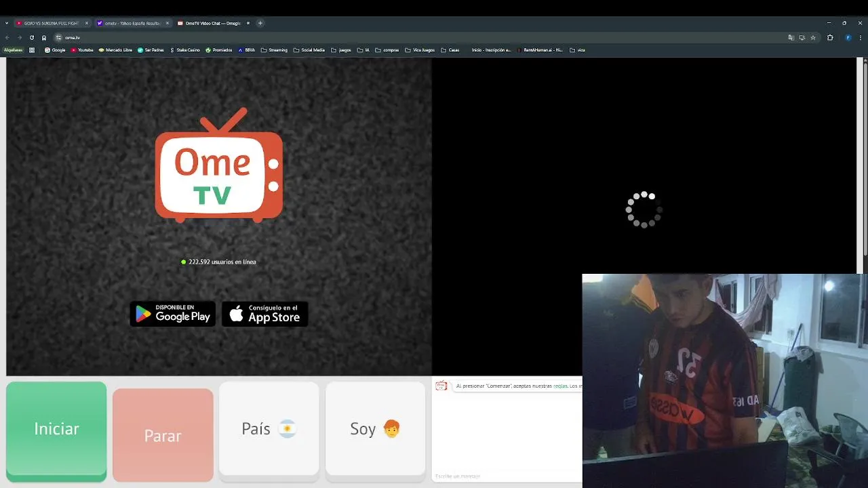Open the BBVA bookmark
The width and height of the screenshot is (868, 488).
pyautogui.click(x=246, y=49)
